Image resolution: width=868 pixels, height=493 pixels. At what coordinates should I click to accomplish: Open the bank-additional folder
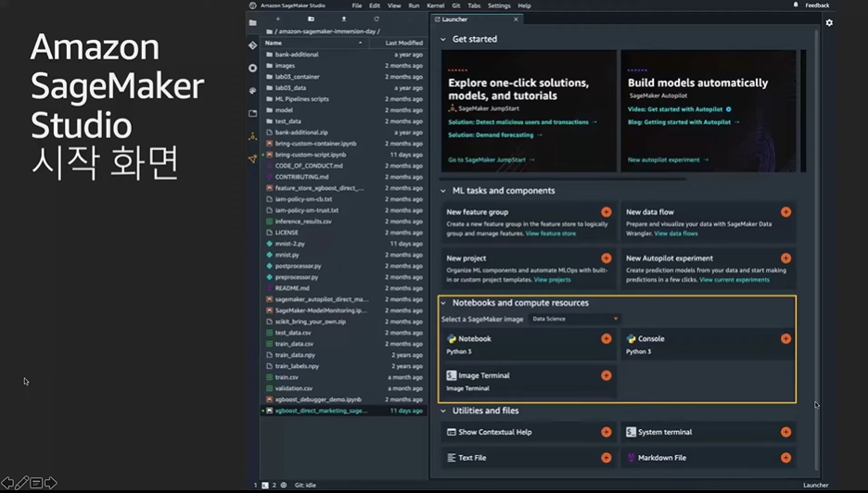[x=343, y=55]
